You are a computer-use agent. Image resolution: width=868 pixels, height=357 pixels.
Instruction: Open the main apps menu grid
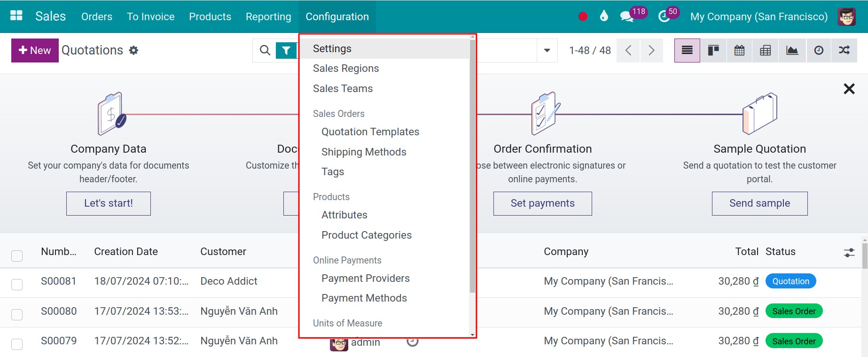coord(16,15)
